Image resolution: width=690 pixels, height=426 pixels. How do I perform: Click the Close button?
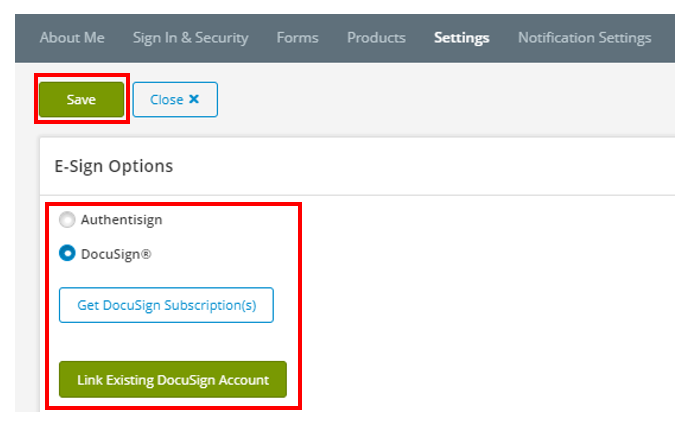pyautogui.click(x=175, y=100)
